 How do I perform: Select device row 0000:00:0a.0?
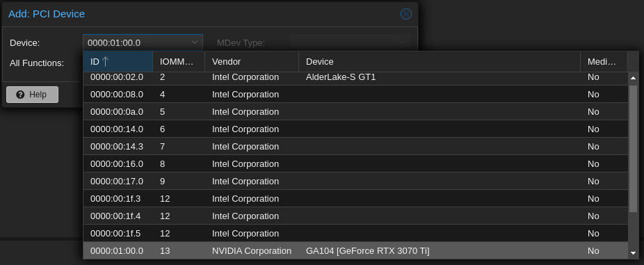pos(355,112)
